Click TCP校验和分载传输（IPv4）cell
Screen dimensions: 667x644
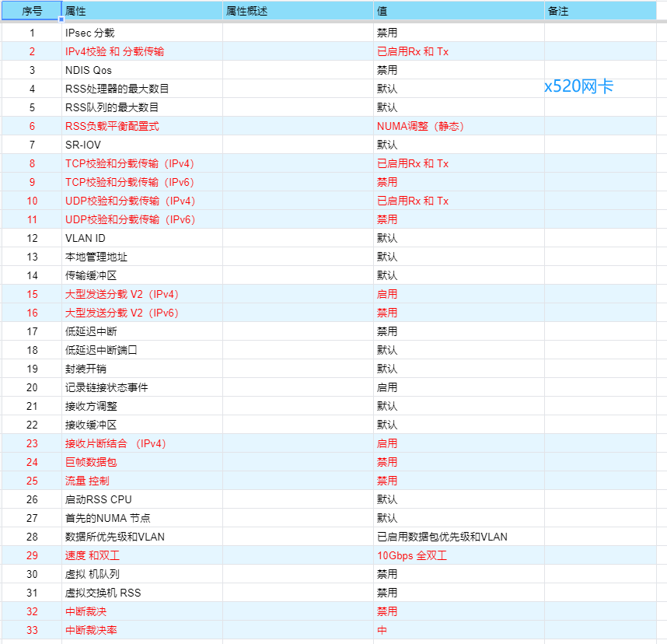(x=142, y=163)
